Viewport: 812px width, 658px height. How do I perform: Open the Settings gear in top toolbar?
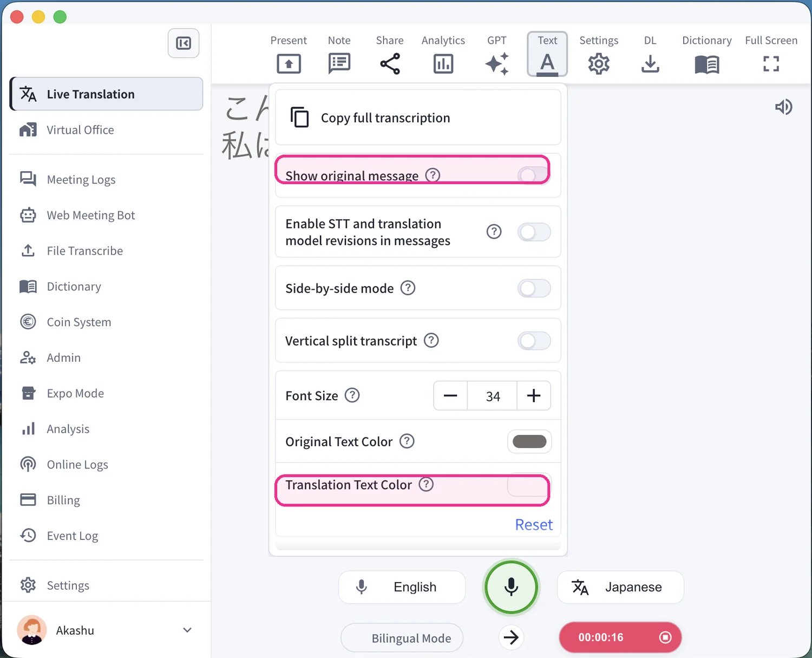tap(599, 64)
